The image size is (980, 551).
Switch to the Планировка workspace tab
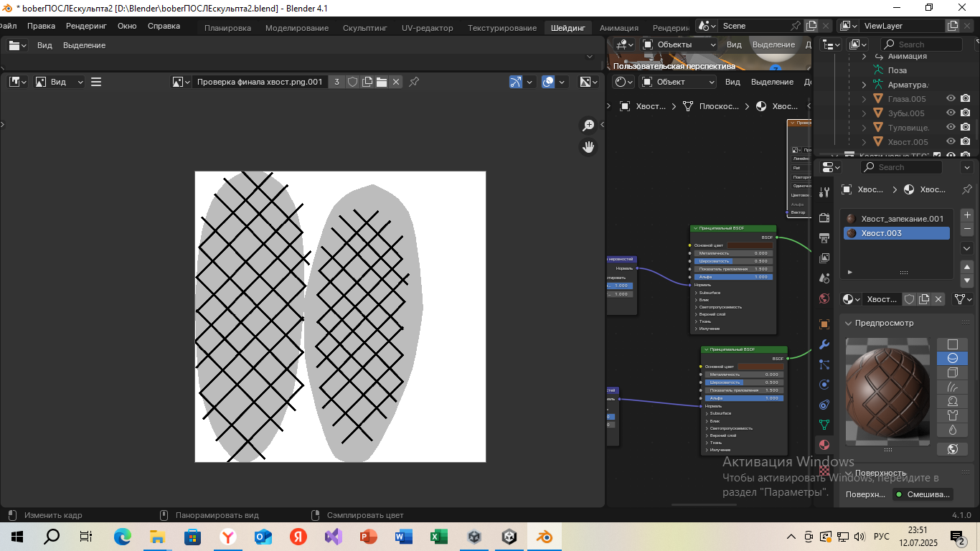tap(227, 28)
